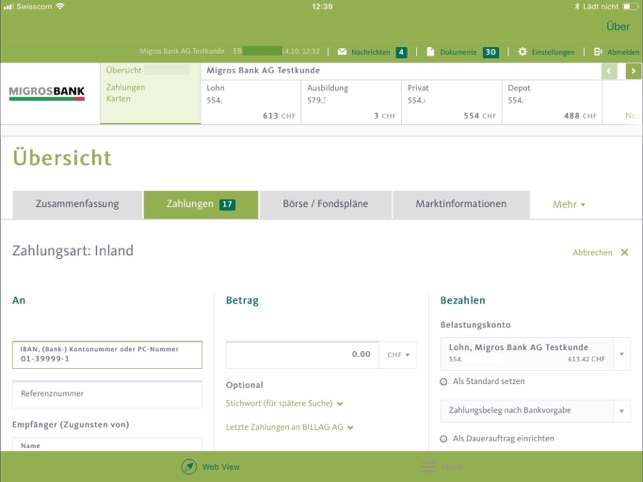Click the Abbrechen X icon
This screenshot has width=643, height=482.
point(624,252)
